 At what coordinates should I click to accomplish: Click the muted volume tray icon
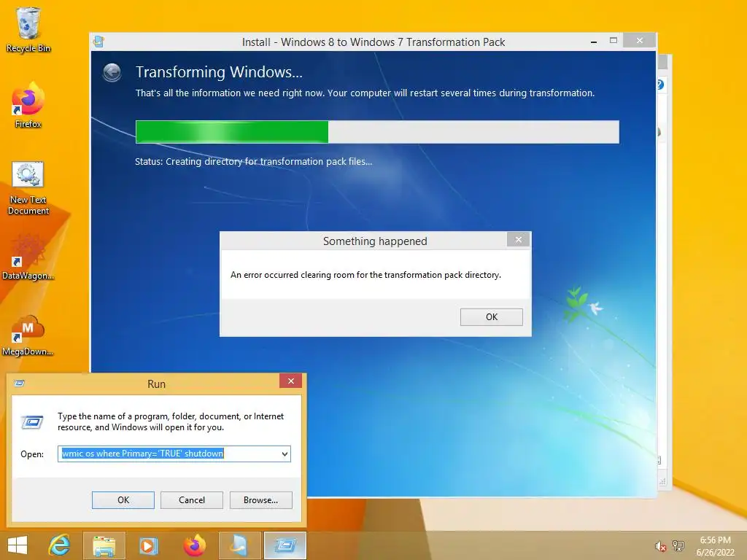click(660, 546)
